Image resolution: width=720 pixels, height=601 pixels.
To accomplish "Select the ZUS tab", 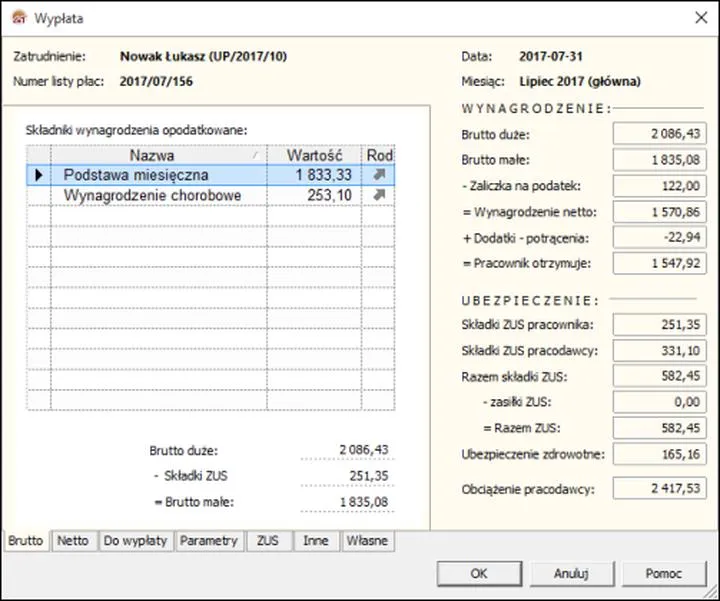I will tap(267, 541).
